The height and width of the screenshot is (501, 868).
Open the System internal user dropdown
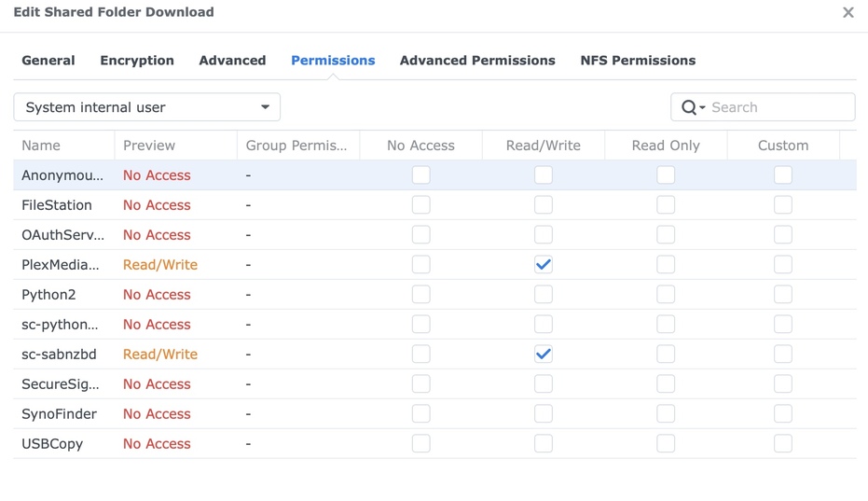coord(146,107)
